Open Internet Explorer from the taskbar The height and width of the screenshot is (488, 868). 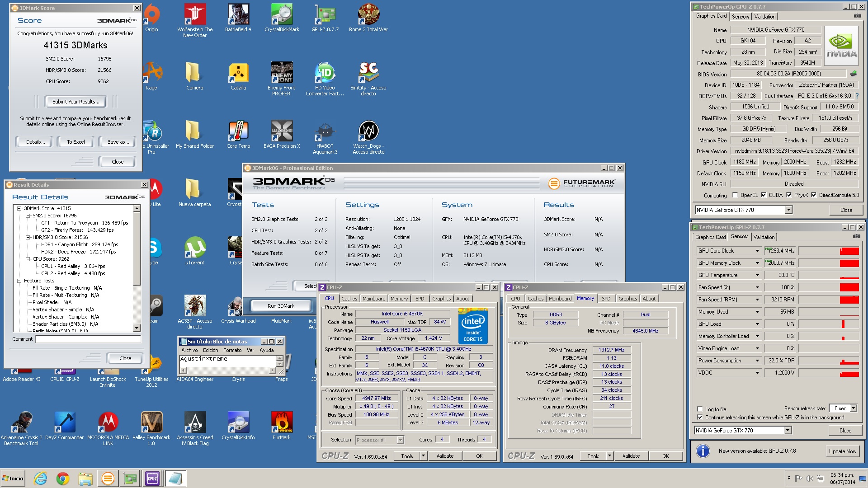pyautogui.click(x=40, y=479)
